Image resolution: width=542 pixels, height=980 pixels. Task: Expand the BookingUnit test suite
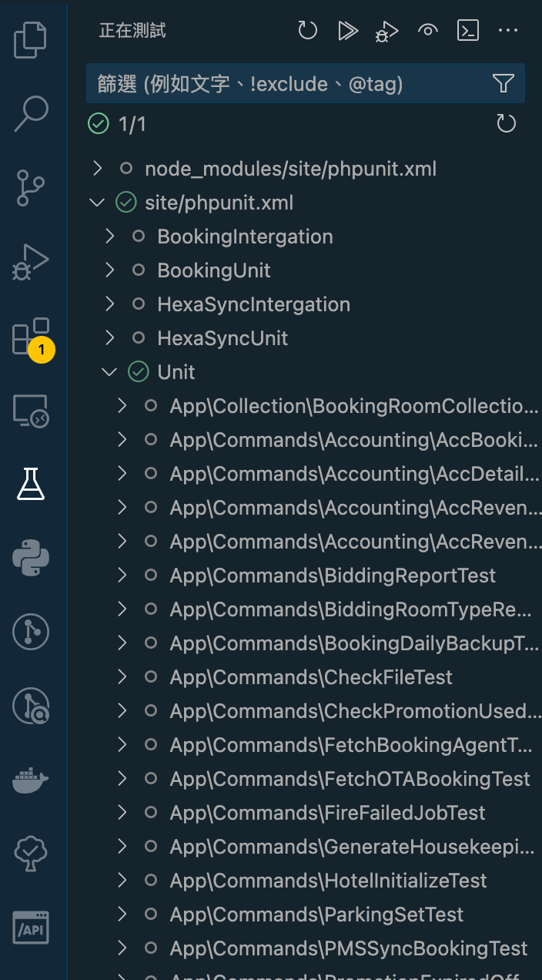pos(109,270)
